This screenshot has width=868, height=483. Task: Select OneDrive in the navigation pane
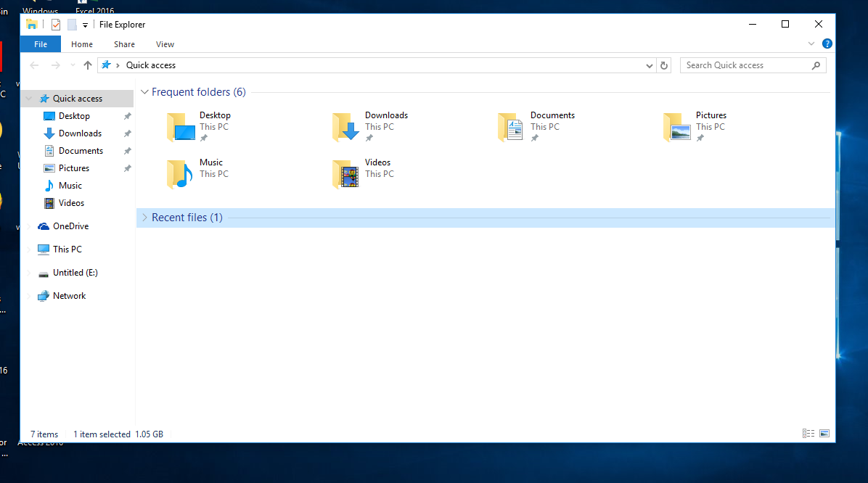point(70,226)
